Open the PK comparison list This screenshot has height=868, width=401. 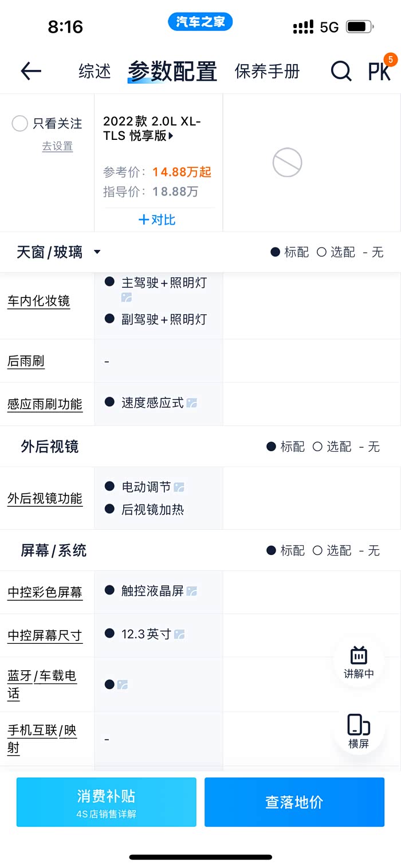point(379,71)
